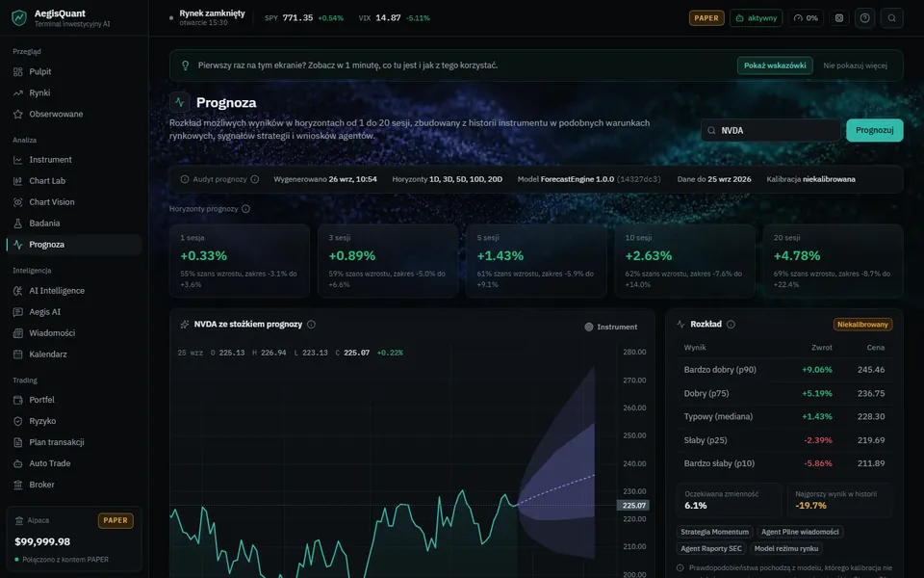Click Portfel wallet icon
Image resolution: width=924 pixels, height=578 pixels.
17,399
